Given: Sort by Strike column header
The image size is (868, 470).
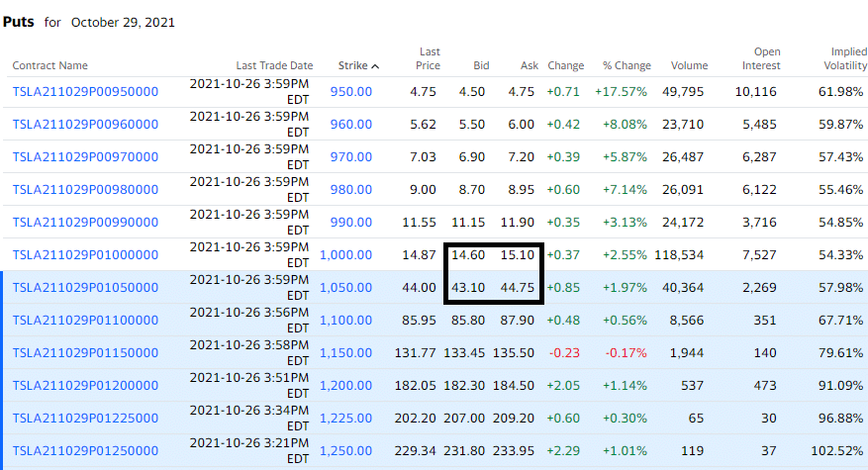Looking at the screenshot, I should click(353, 65).
